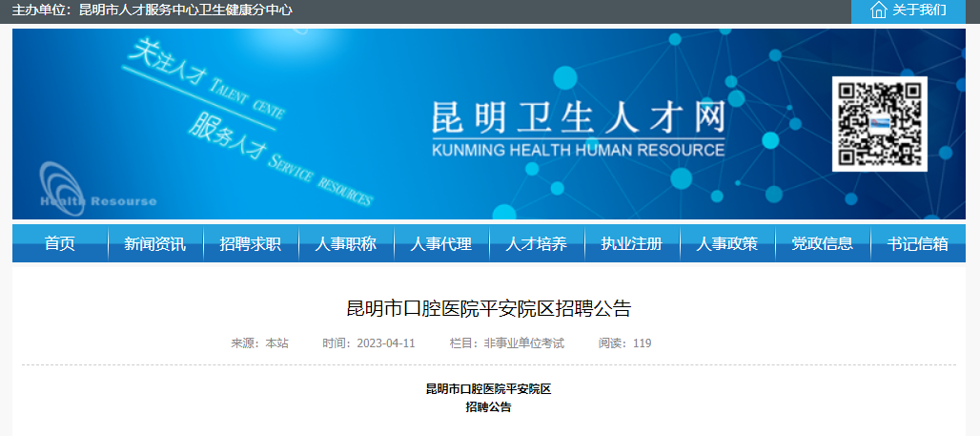Click the article title 昆明市口腔医院平安院区招聘公告

click(x=489, y=309)
